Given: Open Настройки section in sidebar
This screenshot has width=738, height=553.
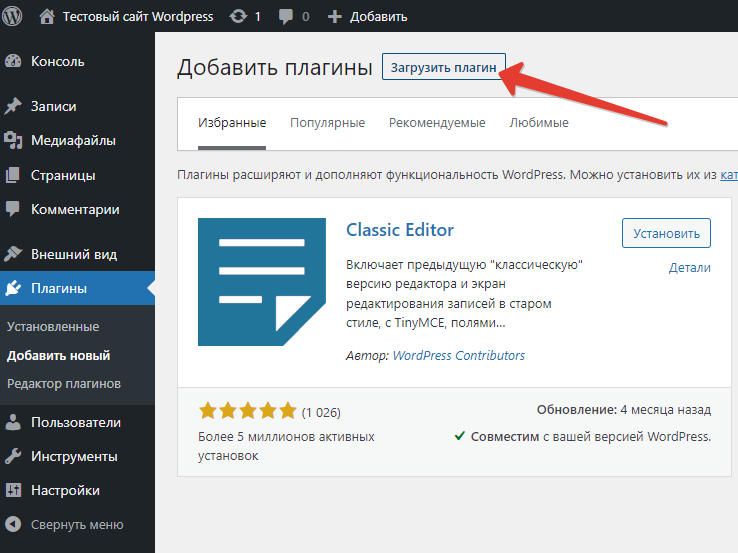Looking at the screenshot, I should tap(65, 490).
